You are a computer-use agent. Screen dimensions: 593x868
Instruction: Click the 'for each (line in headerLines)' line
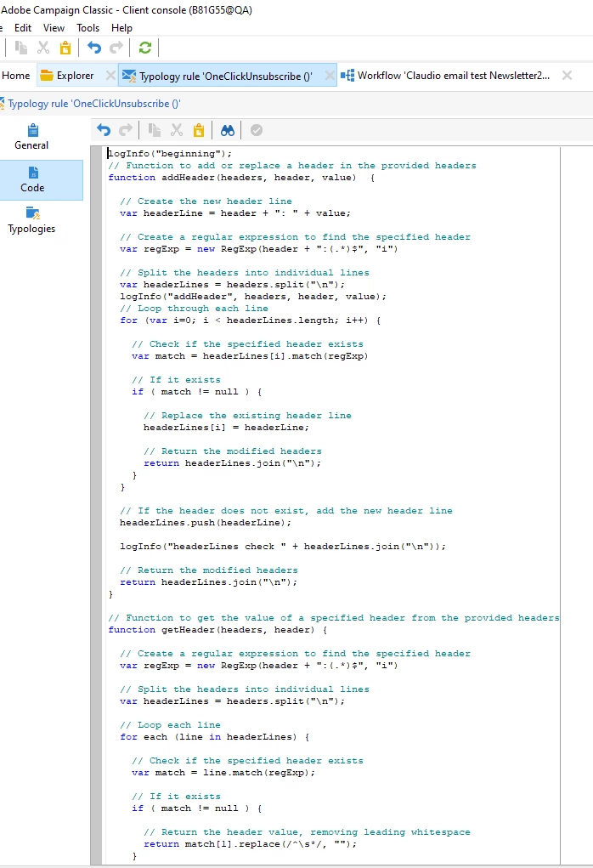coord(215,737)
